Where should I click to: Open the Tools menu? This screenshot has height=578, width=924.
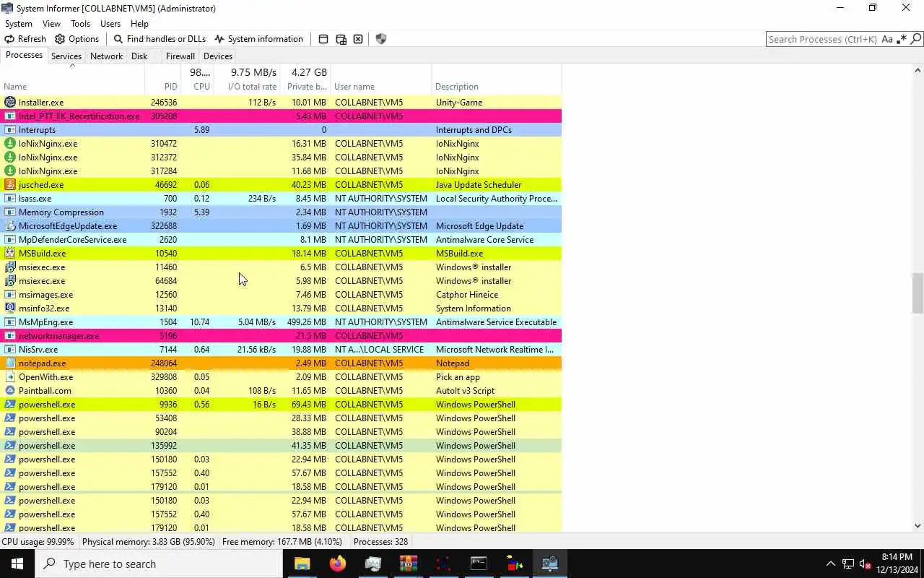(x=80, y=24)
